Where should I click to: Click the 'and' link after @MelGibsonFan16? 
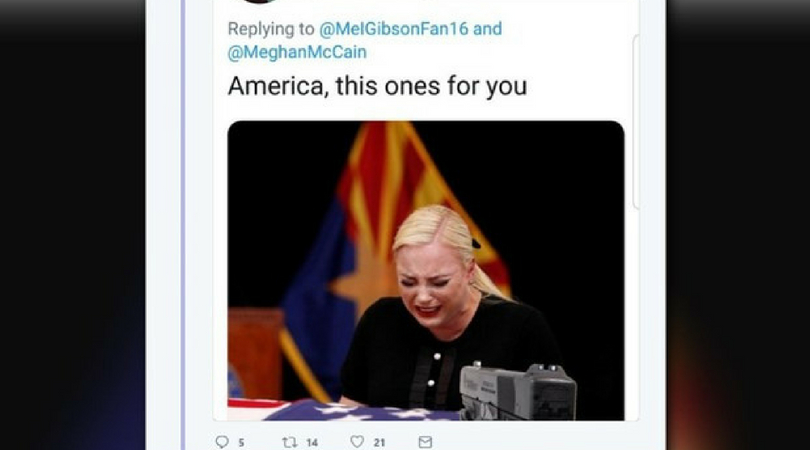click(x=488, y=28)
